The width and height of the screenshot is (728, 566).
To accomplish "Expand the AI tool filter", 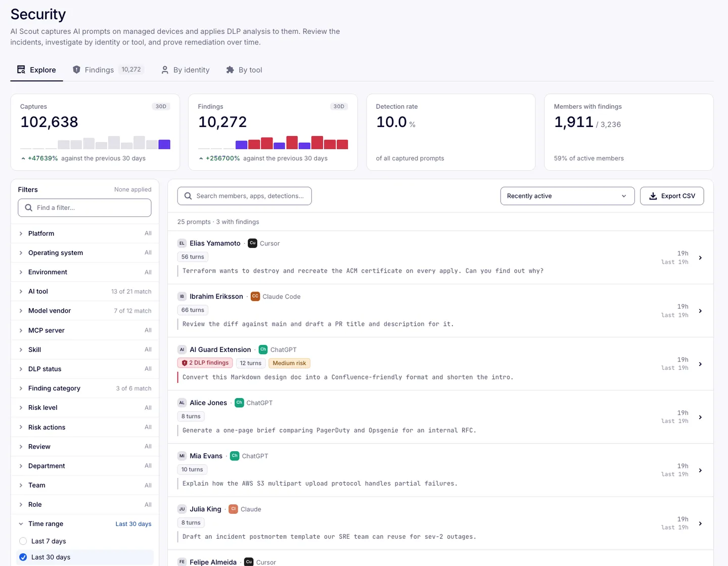I will pyautogui.click(x=85, y=291).
